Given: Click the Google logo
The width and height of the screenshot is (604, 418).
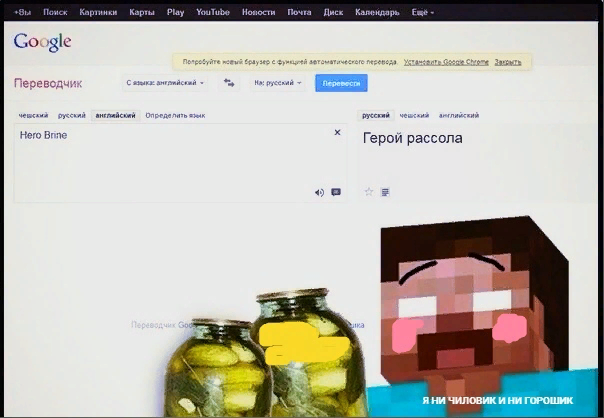Looking at the screenshot, I should (42, 42).
